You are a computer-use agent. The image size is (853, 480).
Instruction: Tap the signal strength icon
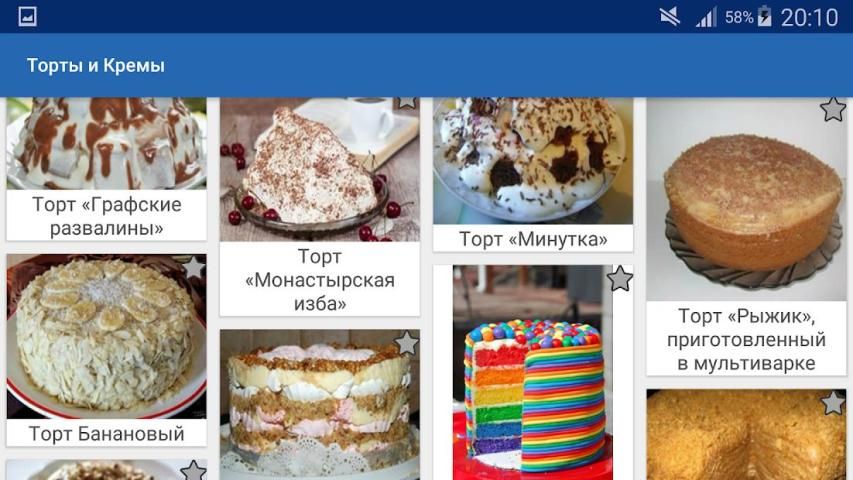coord(706,17)
